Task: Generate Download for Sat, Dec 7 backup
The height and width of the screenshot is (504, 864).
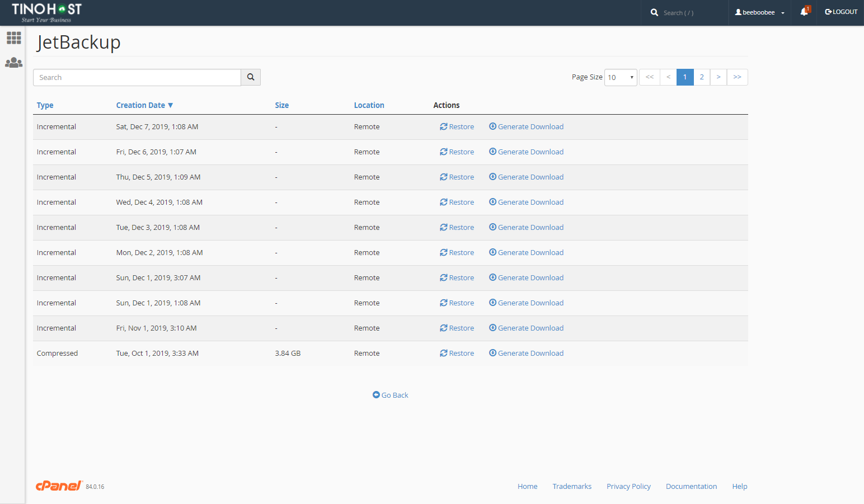Action: [x=526, y=127]
